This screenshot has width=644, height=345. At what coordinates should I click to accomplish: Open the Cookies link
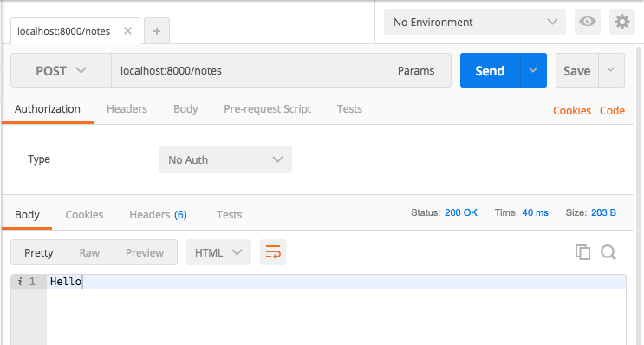(x=572, y=110)
